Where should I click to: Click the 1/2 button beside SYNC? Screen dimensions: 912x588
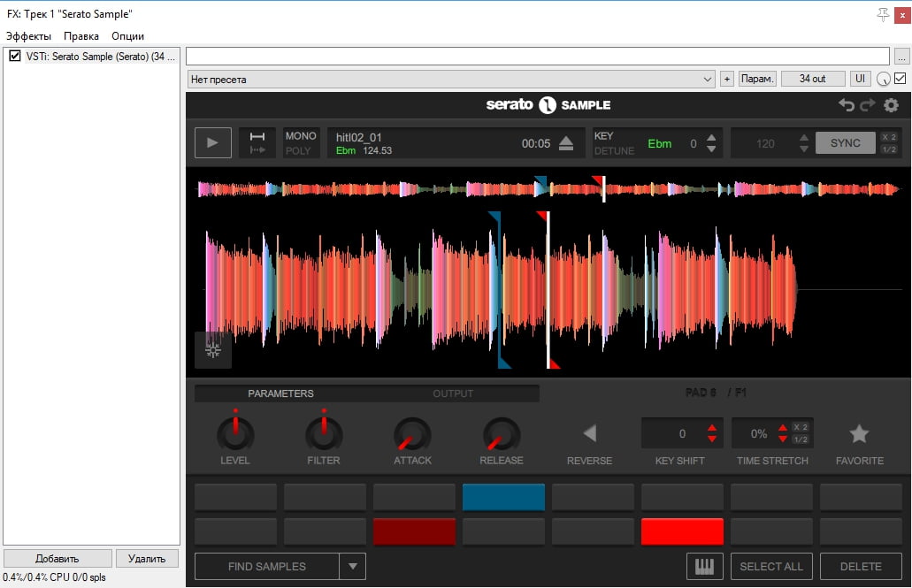tap(889, 149)
